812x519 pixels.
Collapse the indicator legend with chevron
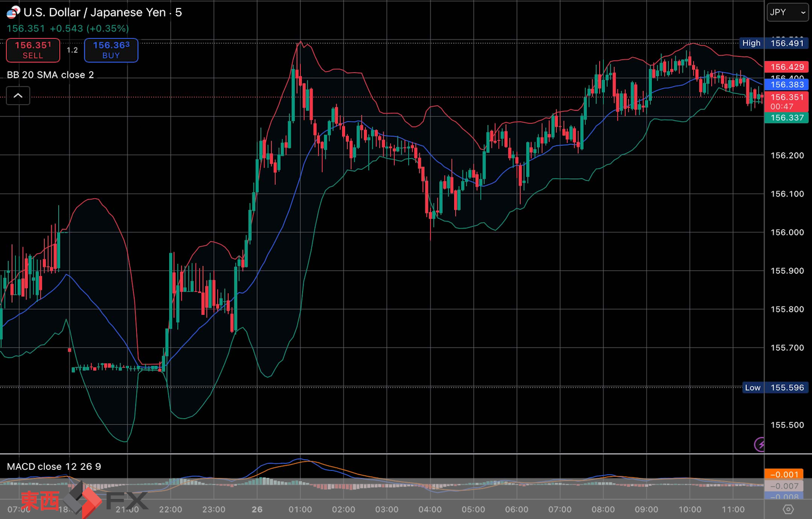click(x=18, y=96)
